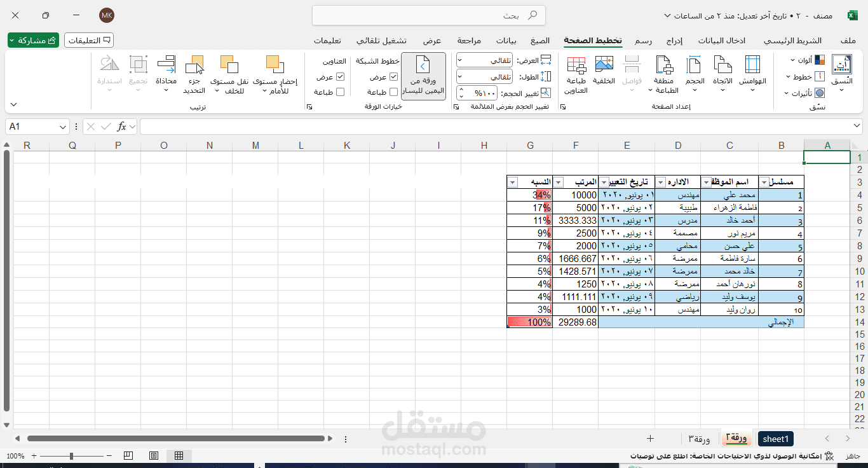Click the accessibility checker status icon

(x=828, y=456)
